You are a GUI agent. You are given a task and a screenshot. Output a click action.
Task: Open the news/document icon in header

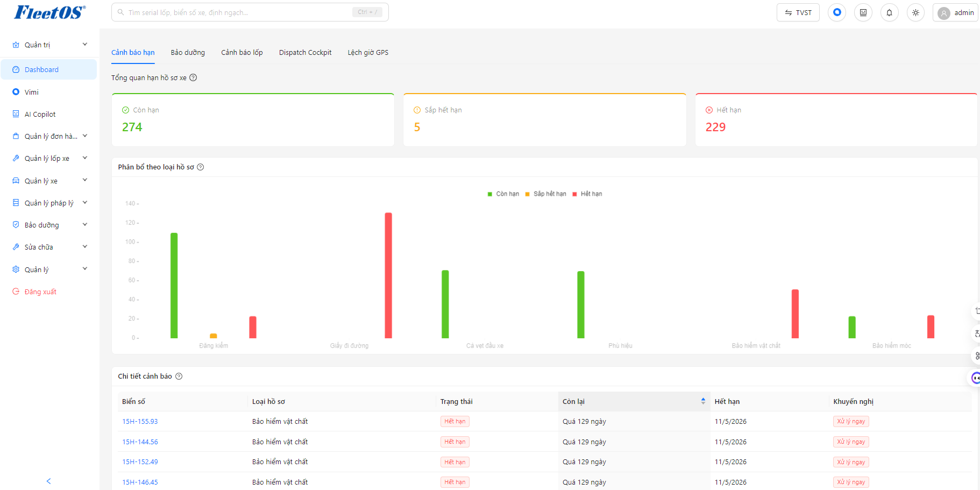pyautogui.click(x=863, y=12)
